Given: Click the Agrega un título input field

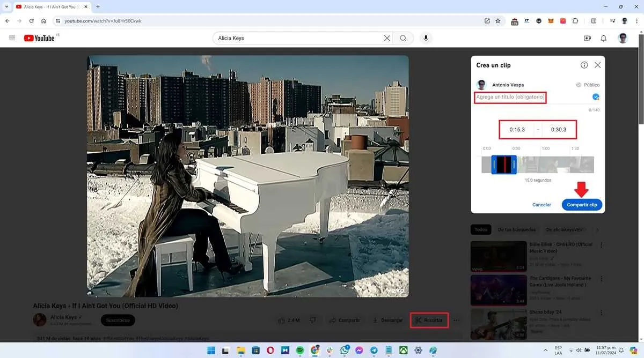Looking at the screenshot, I should click(x=510, y=98).
